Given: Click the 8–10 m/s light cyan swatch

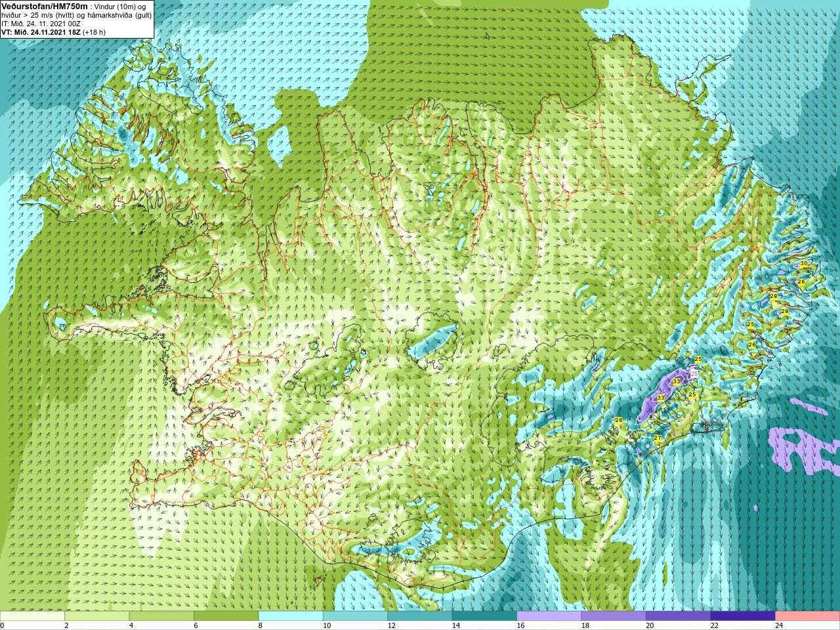Looking at the screenshot, I should pos(291,616).
